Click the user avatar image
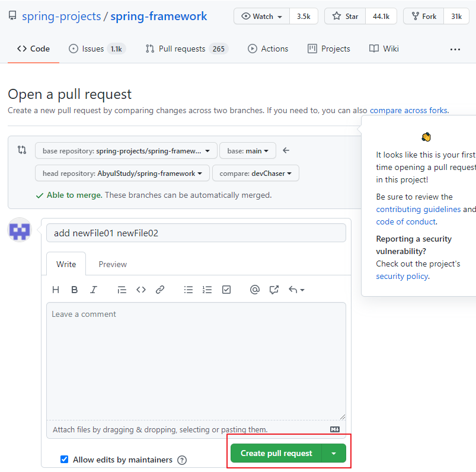 click(x=20, y=230)
